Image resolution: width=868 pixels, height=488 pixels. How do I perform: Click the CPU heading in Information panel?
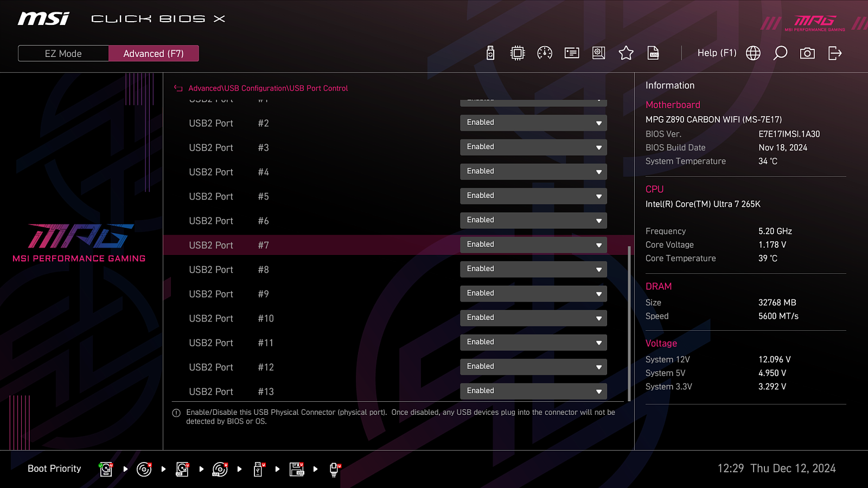[654, 189]
